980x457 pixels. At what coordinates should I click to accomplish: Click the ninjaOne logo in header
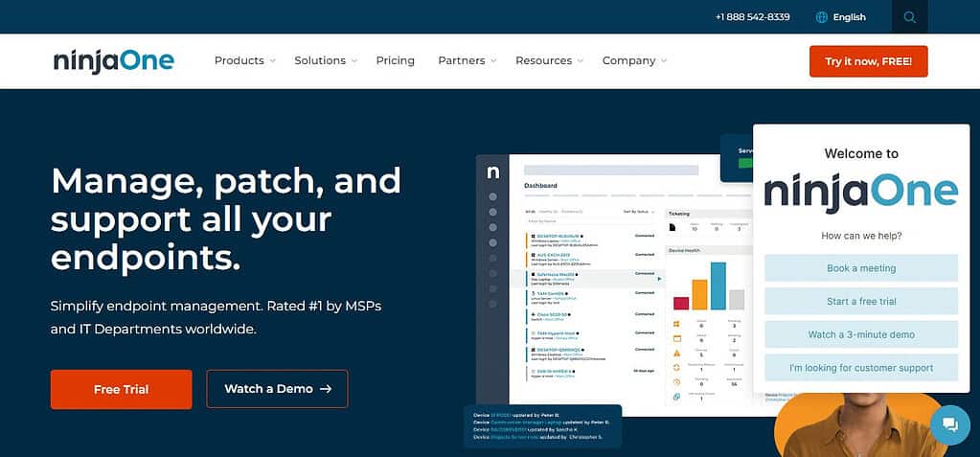click(114, 61)
